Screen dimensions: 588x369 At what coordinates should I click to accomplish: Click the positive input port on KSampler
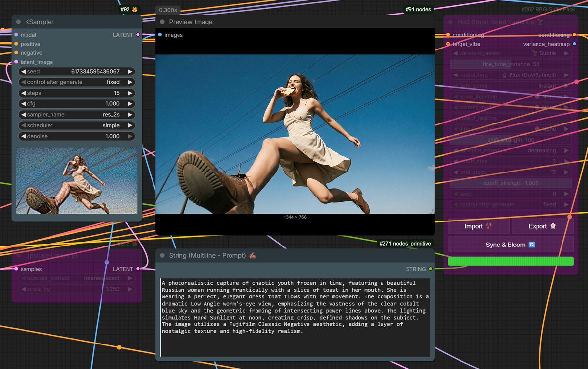tap(16, 44)
